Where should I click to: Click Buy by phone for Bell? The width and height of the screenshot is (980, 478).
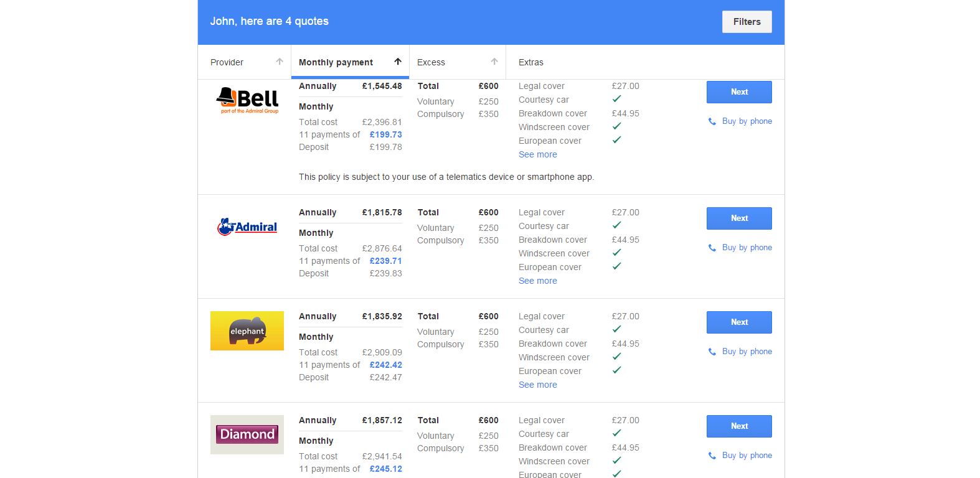click(x=747, y=121)
